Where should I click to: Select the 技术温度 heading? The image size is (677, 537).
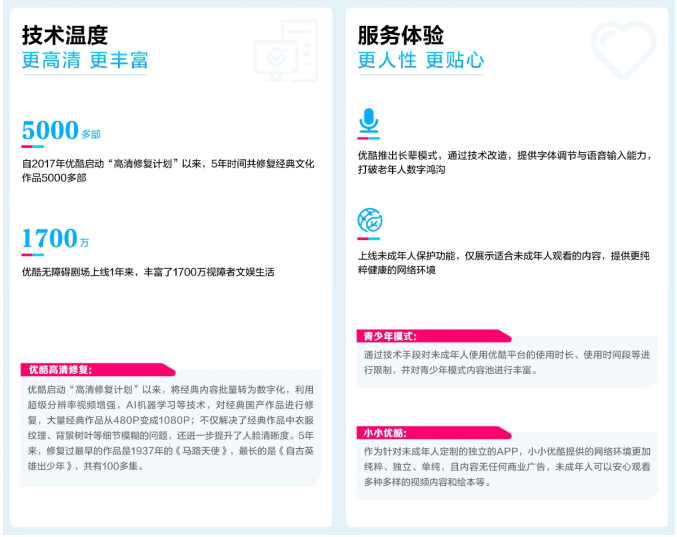[x=64, y=35]
